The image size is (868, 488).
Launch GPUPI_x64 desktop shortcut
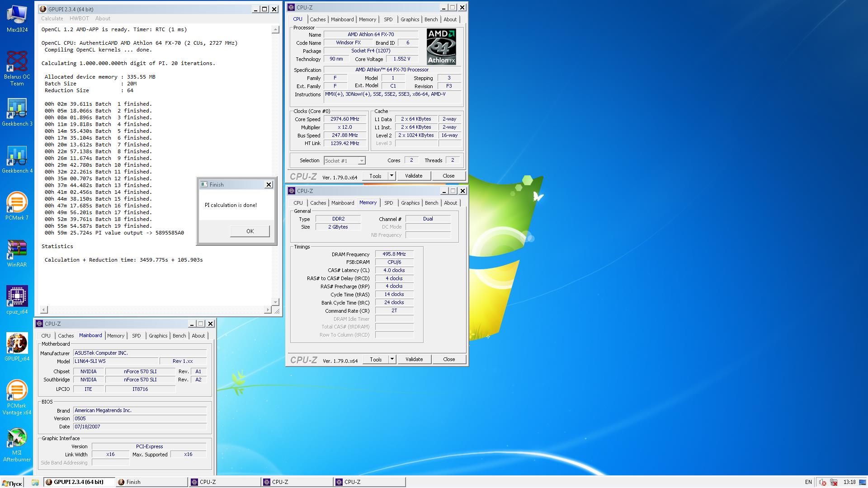point(17,347)
